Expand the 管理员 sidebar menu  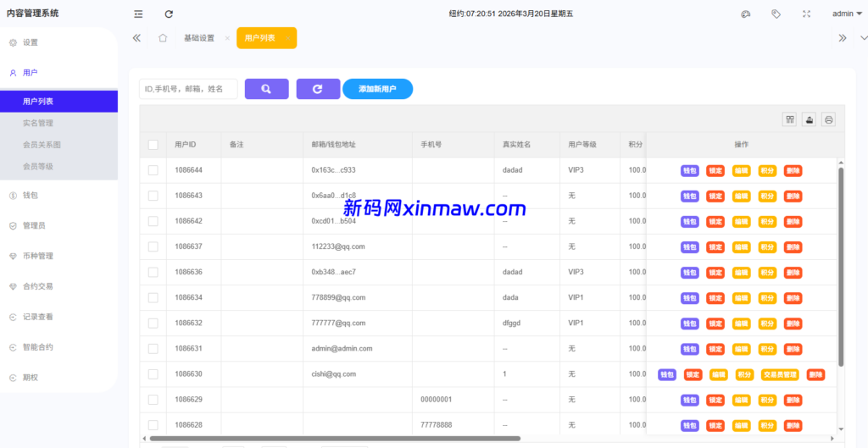pos(58,225)
